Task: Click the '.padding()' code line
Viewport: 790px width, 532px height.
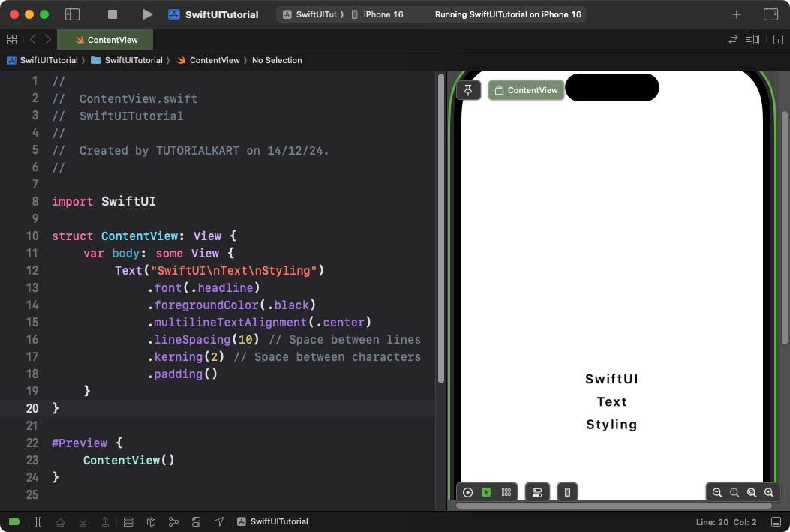Action: point(182,374)
